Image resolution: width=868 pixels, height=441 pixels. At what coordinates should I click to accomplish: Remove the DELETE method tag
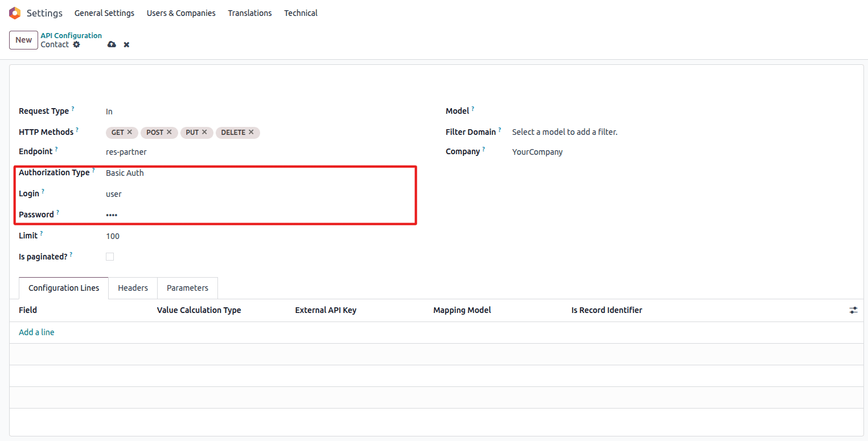pyautogui.click(x=251, y=132)
